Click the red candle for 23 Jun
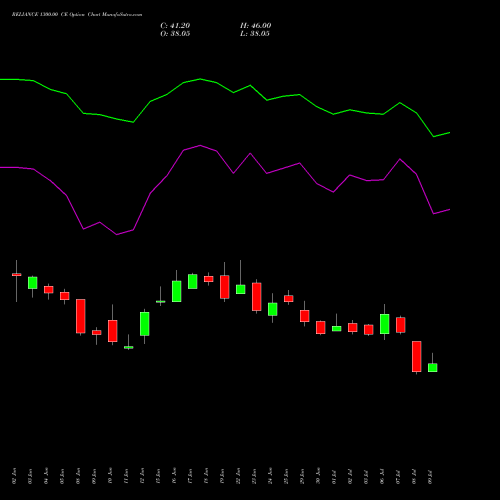Viewport: 500px width, 500px height. [257, 297]
